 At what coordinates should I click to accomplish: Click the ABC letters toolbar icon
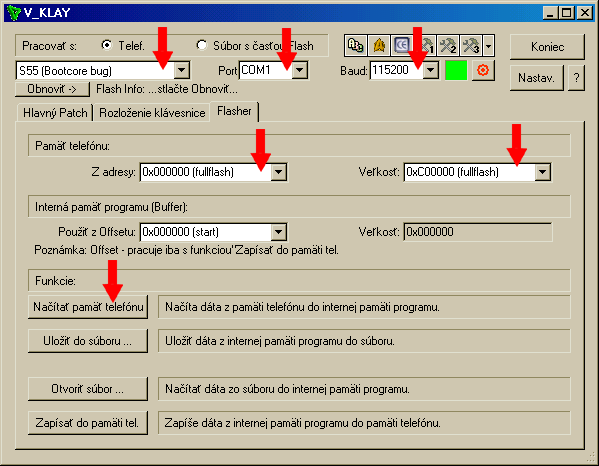point(355,46)
